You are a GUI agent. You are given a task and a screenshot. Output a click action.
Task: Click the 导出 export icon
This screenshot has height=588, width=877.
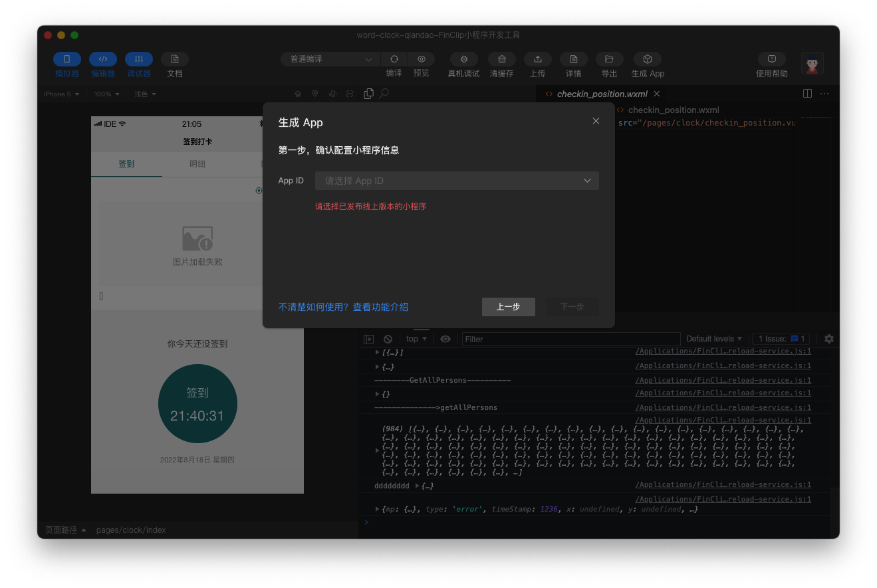coord(609,59)
